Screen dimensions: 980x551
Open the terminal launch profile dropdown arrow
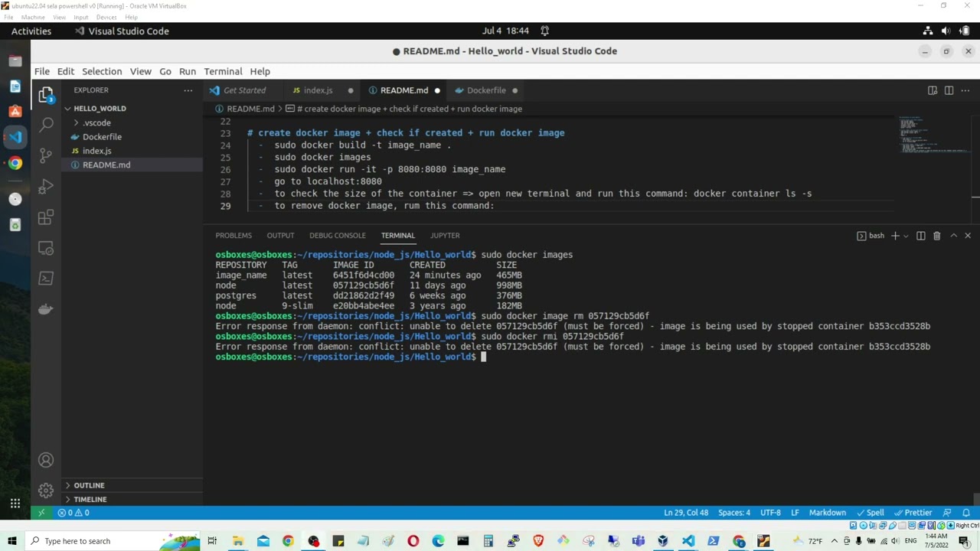coord(906,236)
